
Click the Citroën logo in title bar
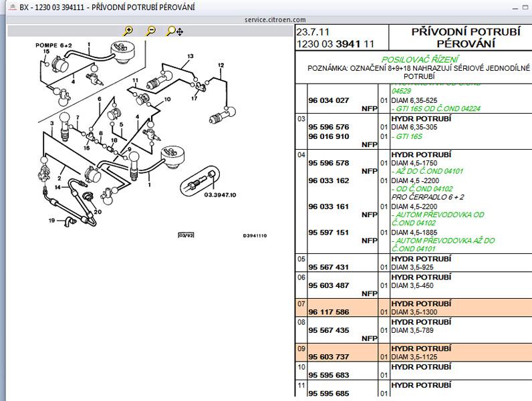click(x=13, y=7)
